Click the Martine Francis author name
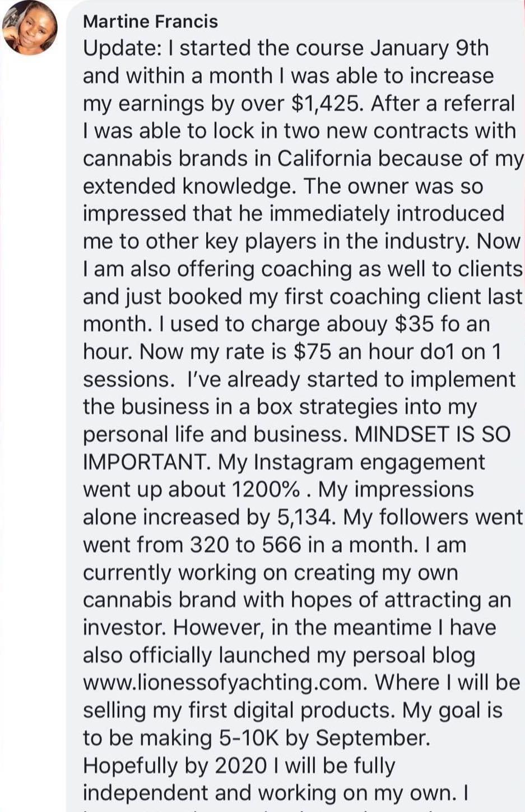Screen dimensions: 525x812 click(150, 21)
